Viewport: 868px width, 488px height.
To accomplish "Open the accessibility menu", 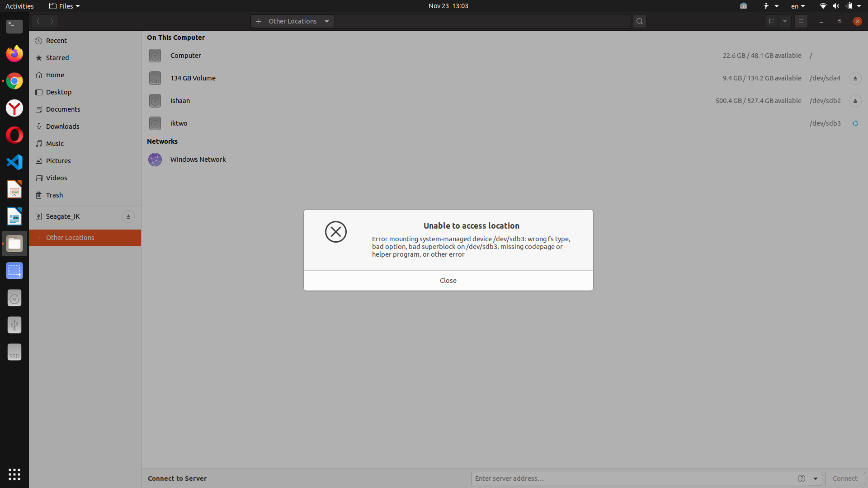I will pyautogui.click(x=770, y=6).
